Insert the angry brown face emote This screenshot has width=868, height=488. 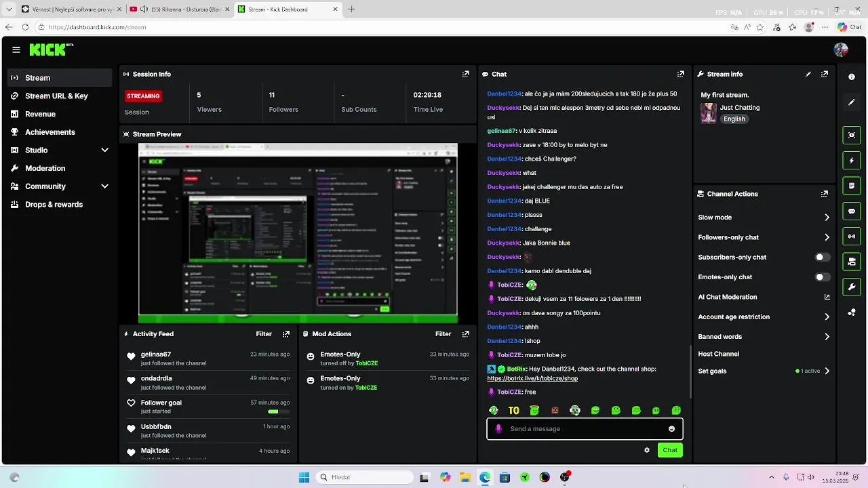click(555, 411)
